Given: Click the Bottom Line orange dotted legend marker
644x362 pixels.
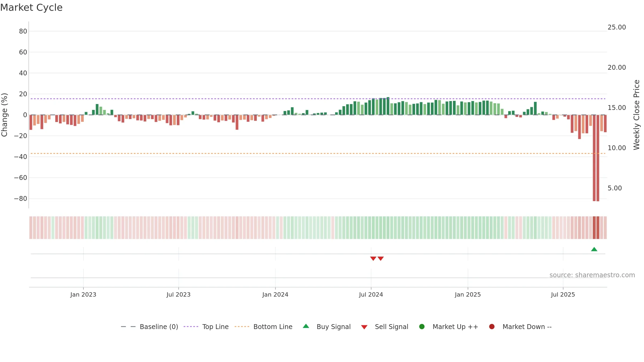Looking at the screenshot, I should (x=242, y=327).
